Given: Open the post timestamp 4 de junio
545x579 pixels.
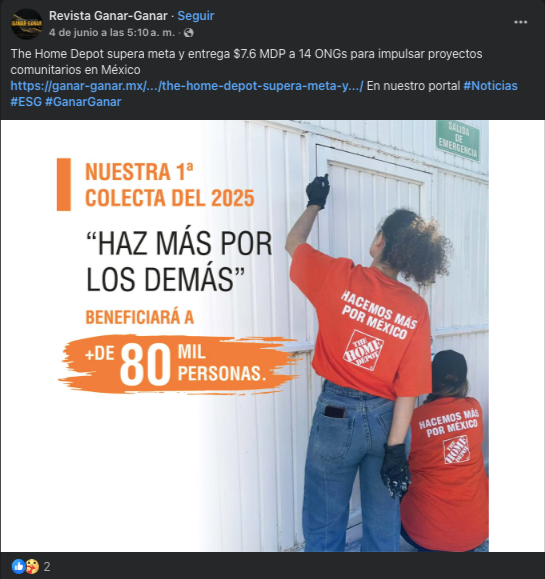Looking at the screenshot, I should tap(112, 33).
